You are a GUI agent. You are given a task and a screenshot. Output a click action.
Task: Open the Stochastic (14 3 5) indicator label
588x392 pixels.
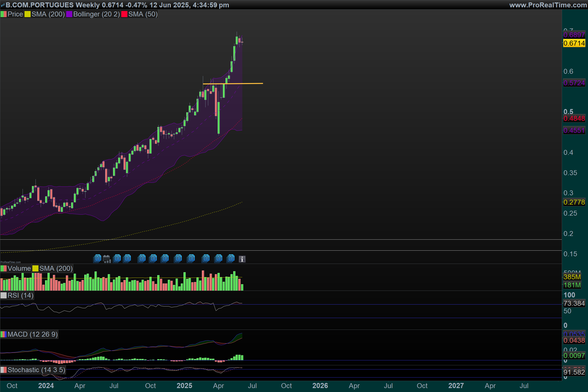[x=36, y=370]
